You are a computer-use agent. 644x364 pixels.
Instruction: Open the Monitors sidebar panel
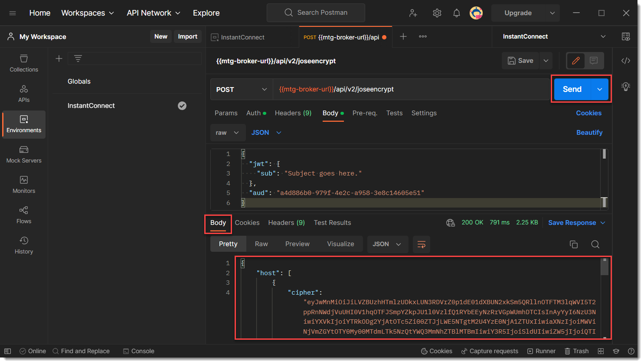tap(24, 185)
